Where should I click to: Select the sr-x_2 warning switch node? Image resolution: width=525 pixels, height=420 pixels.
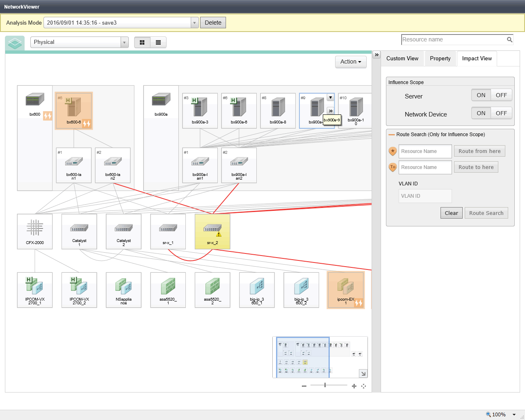coord(212,231)
